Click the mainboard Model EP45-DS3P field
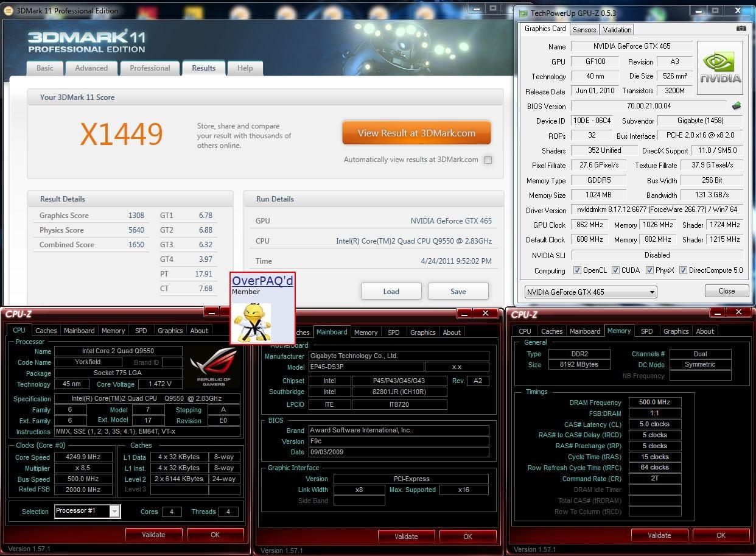Image resolution: width=756 pixels, height=556 pixels. (x=366, y=367)
